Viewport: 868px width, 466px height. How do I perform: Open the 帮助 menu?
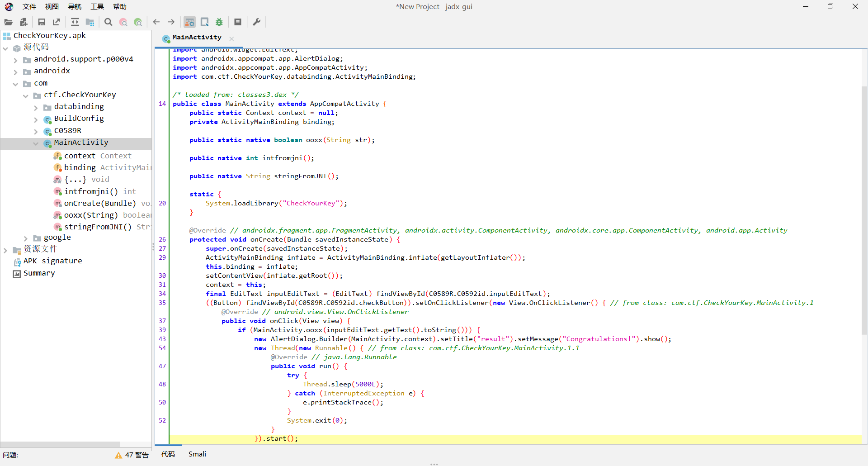click(120, 6)
